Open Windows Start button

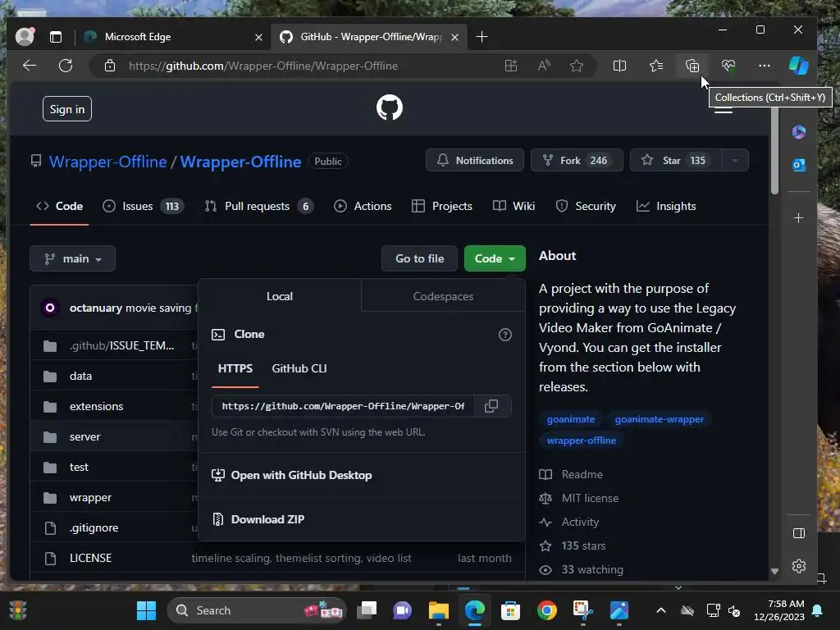point(146,610)
